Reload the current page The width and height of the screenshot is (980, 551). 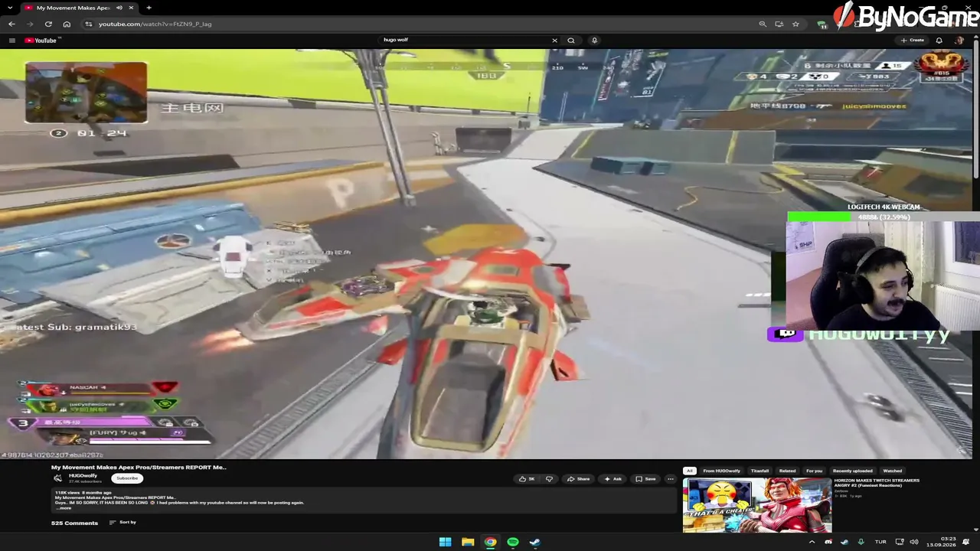(x=48, y=24)
